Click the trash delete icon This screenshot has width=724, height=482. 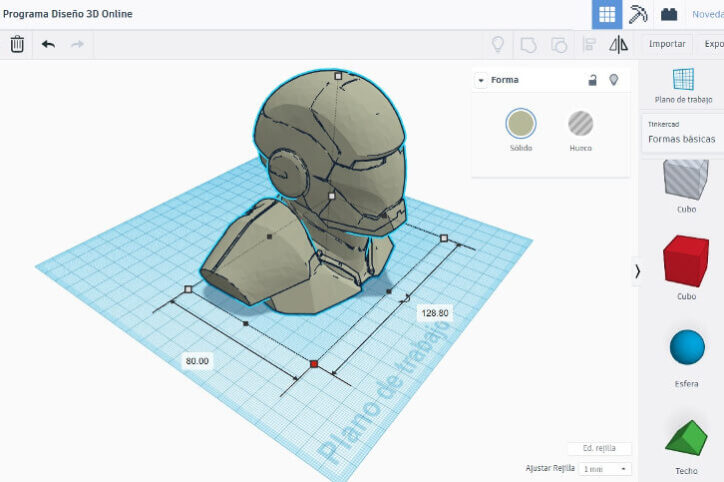pos(17,44)
